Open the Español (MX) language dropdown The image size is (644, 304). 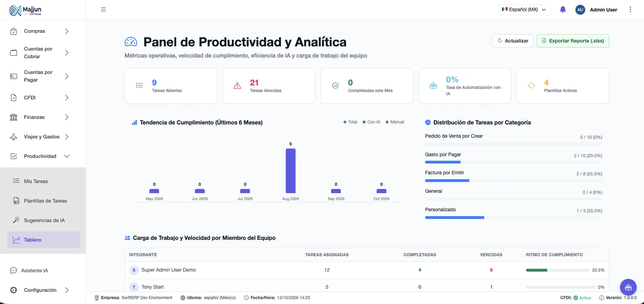[525, 9]
